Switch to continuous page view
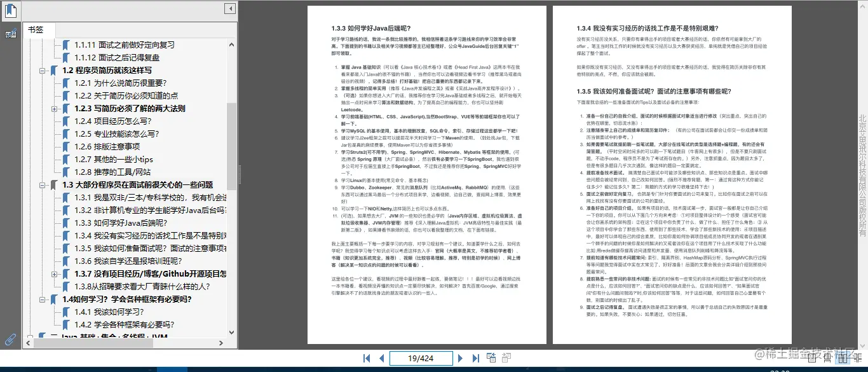The height and width of the screenshot is (372, 868). tap(828, 359)
